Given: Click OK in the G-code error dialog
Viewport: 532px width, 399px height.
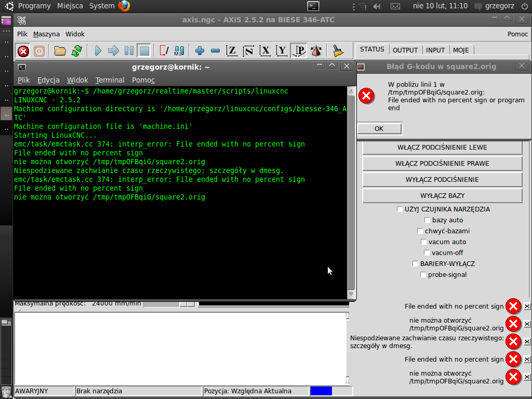Looking at the screenshot, I should (379, 129).
